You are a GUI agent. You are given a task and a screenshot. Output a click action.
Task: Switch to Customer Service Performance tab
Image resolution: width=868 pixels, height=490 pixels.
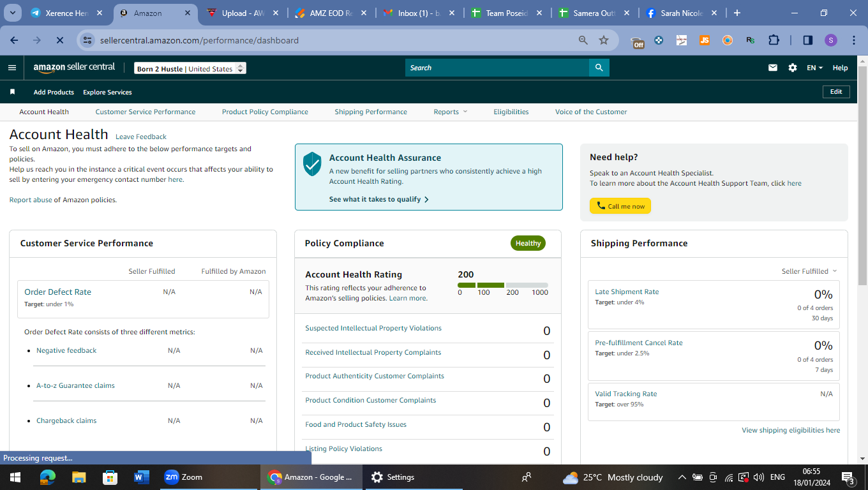point(146,112)
